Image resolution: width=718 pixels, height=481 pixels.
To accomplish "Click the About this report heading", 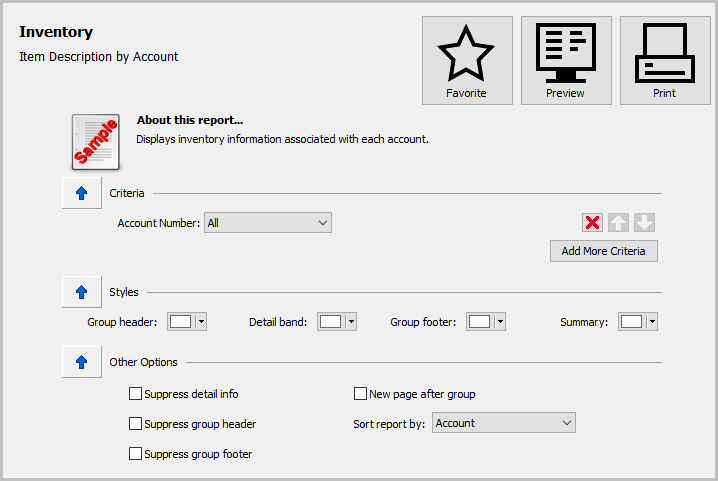I will [x=190, y=120].
